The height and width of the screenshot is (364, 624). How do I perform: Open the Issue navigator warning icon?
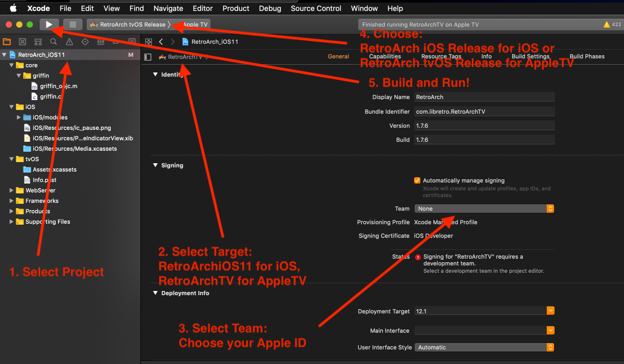click(69, 42)
